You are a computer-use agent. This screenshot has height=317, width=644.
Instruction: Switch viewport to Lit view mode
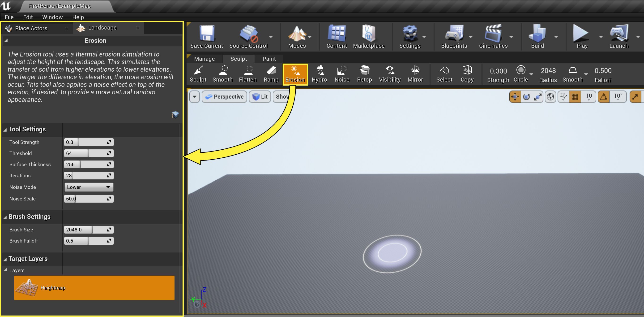coord(260,97)
